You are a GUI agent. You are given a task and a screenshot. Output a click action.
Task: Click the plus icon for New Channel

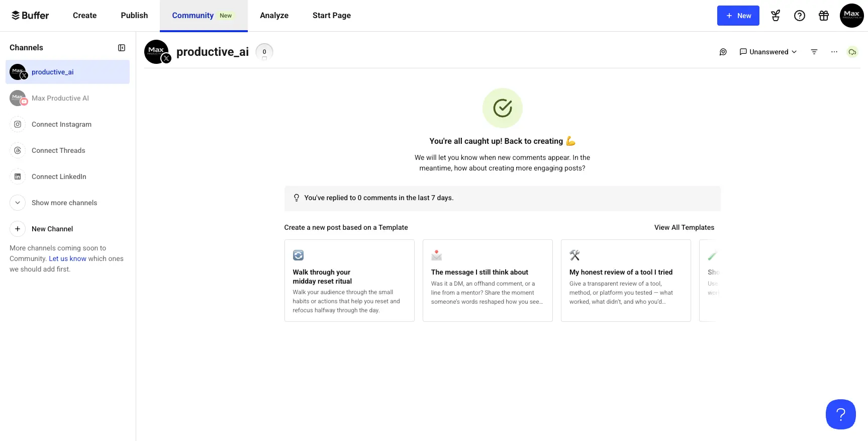[x=18, y=229]
